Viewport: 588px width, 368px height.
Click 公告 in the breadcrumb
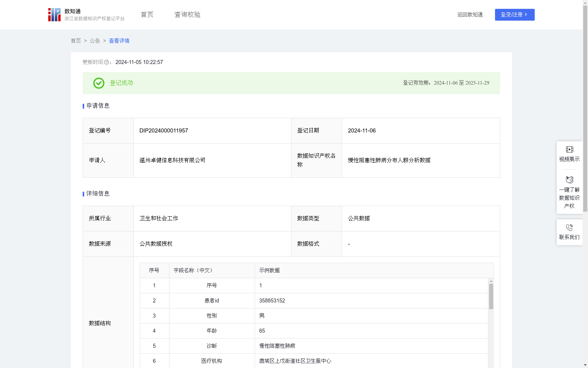(95, 41)
